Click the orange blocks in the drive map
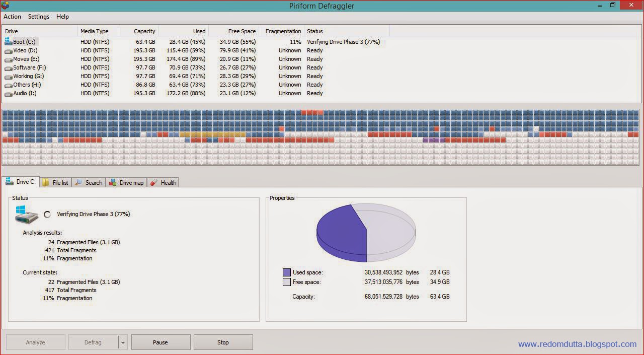 (213, 134)
